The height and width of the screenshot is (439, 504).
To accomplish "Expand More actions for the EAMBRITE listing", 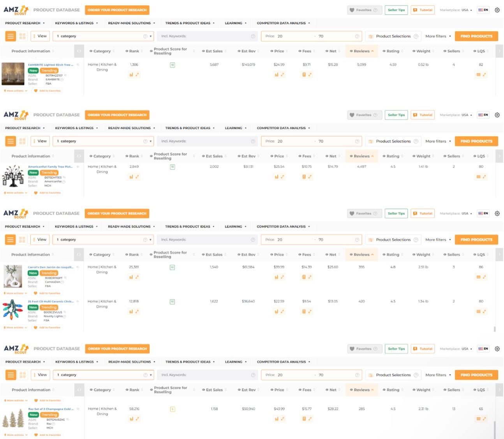I will 15,90.
